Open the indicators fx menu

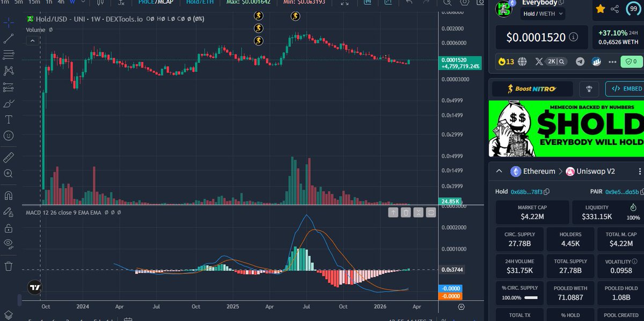[122, 3]
